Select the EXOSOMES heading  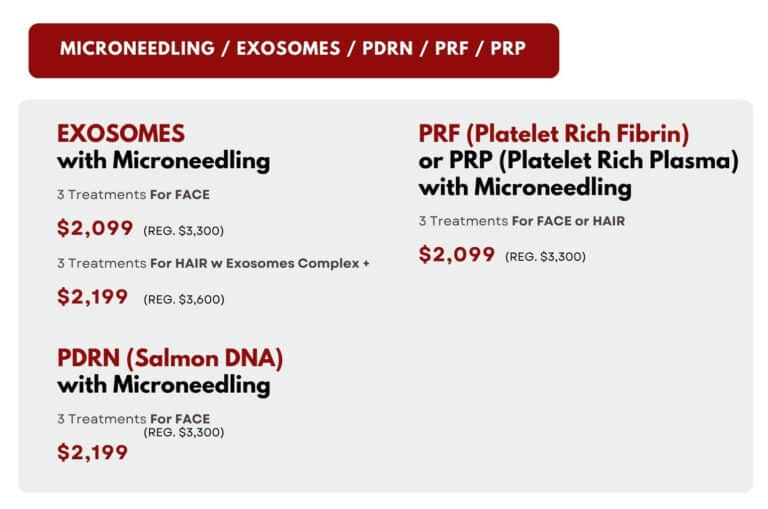[x=121, y=134]
